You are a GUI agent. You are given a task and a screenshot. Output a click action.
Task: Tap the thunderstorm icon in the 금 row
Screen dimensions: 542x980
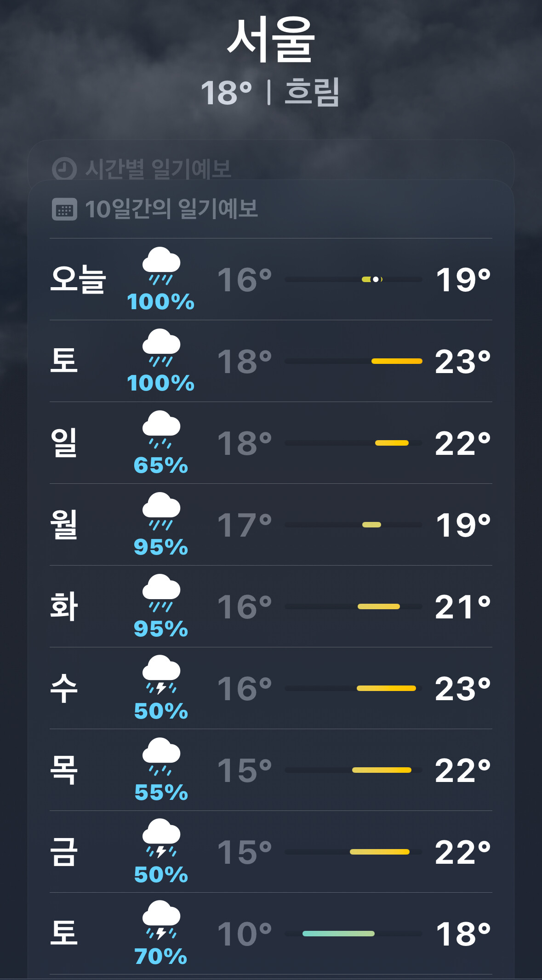[161, 838]
